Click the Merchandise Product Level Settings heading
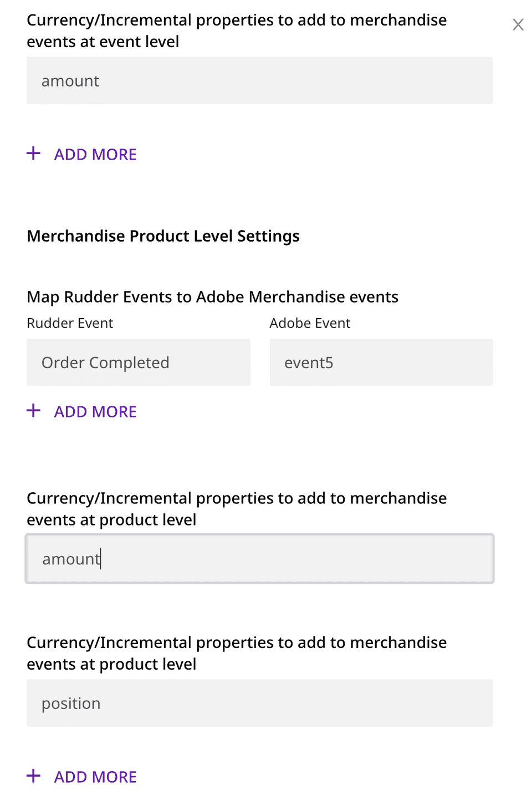Image resolution: width=532 pixels, height=806 pixels. coord(163,236)
